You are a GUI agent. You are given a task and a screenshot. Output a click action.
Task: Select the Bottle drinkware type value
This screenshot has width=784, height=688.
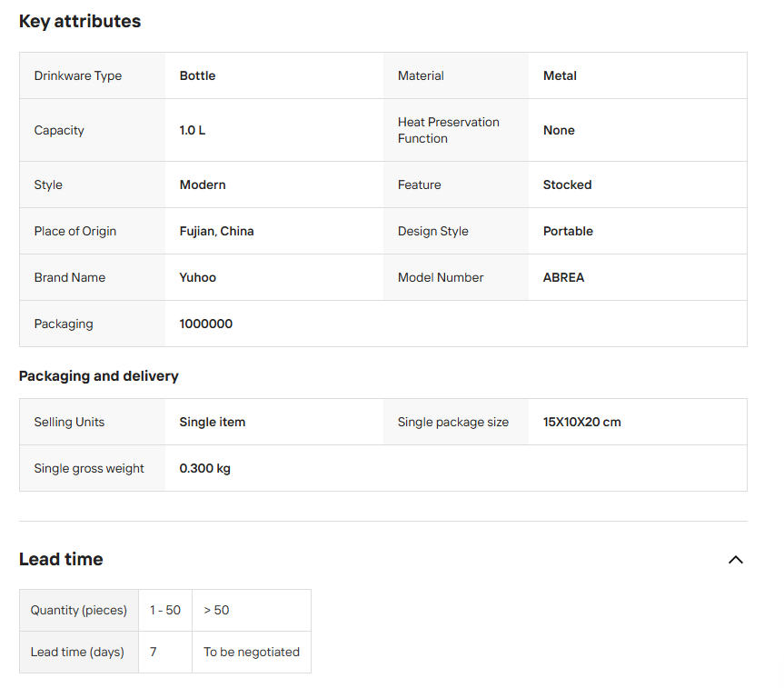pos(197,76)
